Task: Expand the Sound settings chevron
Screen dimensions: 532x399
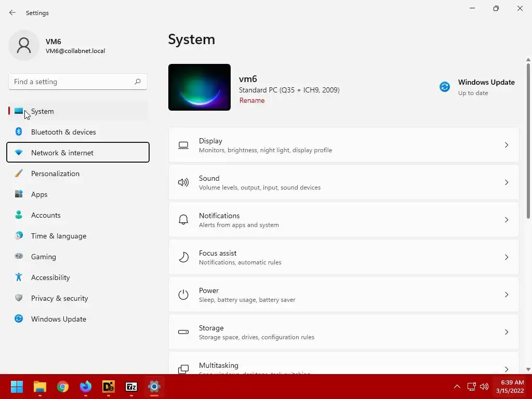Action: click(506, 182)
